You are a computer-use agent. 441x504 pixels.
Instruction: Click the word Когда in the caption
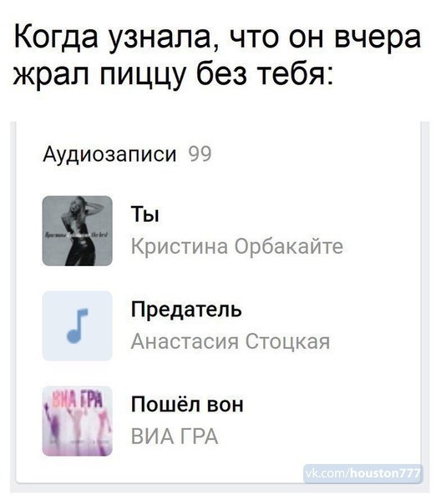point(55,38)
